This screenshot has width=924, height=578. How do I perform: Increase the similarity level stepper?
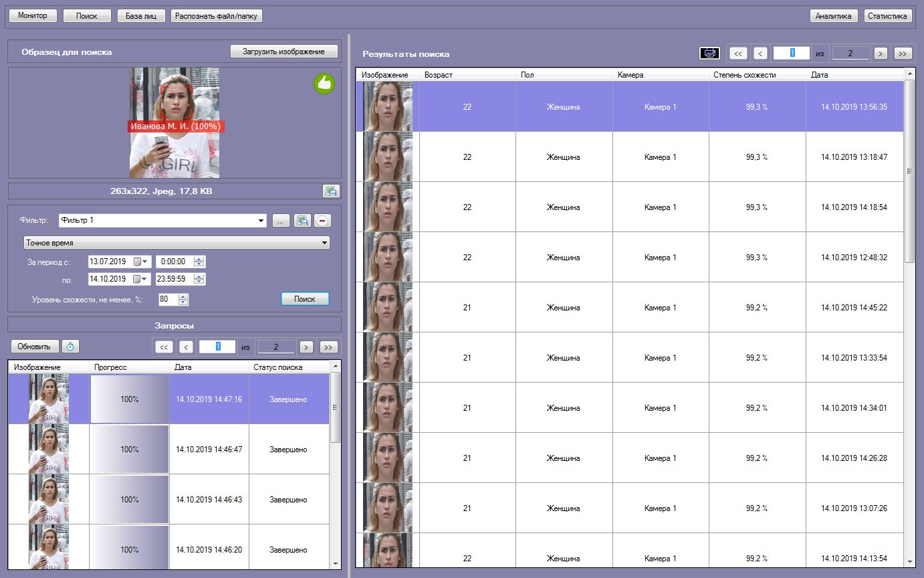[185, 296]
